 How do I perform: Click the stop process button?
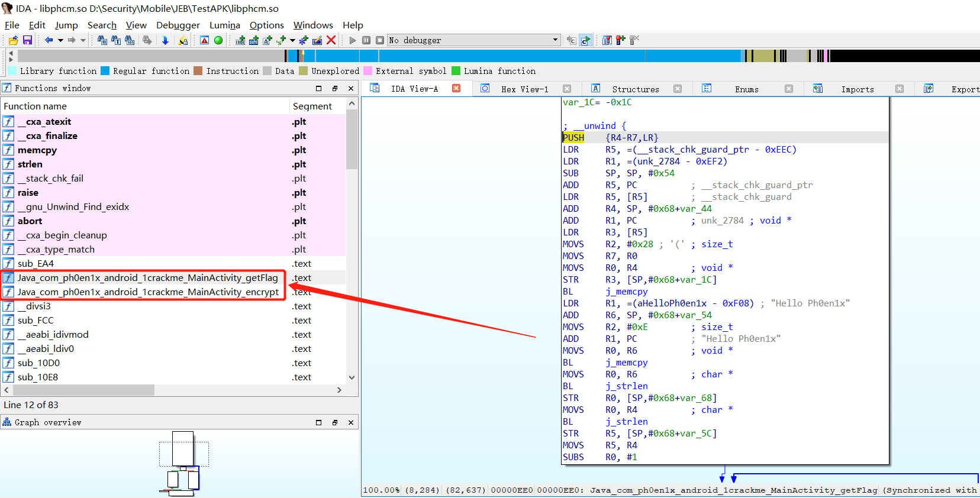point(380,40)
